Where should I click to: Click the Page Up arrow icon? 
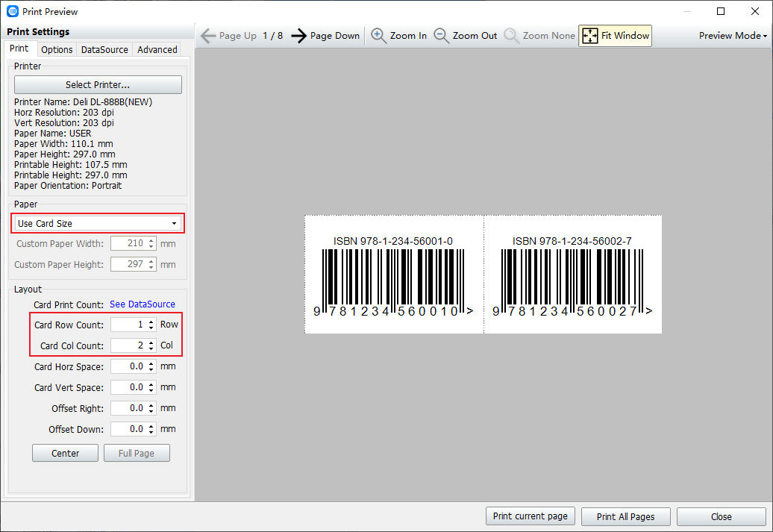click(208, 36)
